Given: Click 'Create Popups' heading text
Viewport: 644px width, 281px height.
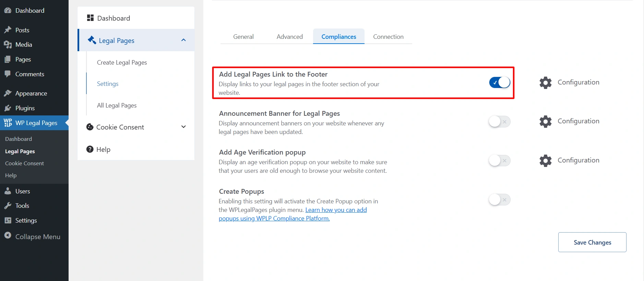Looking at the screenshot, I should pyautogui.click(x=242, y=191).
